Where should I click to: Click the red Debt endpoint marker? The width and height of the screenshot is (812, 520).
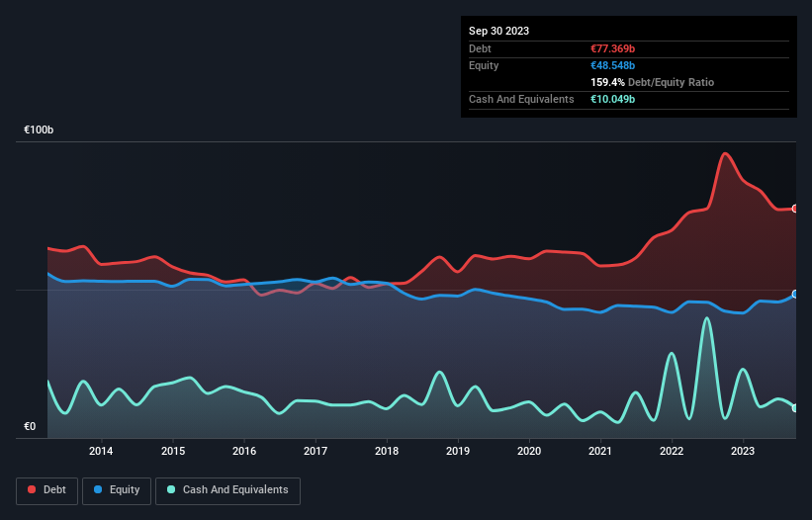(795, 209)
